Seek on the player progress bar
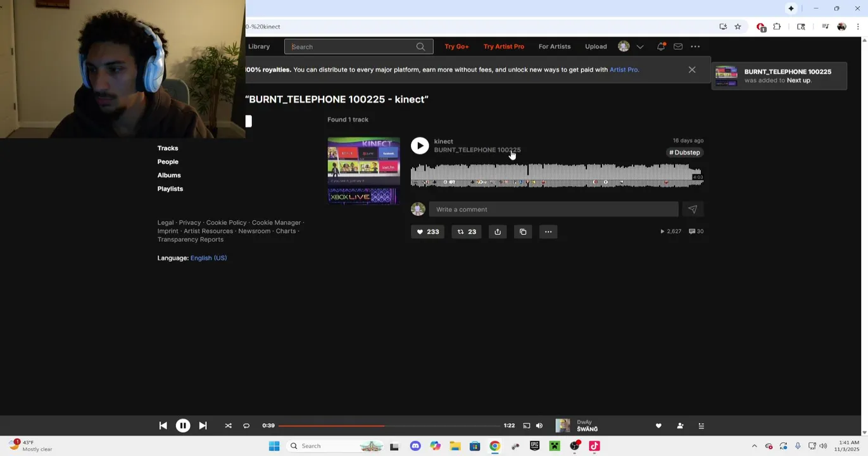Image resolution: width=868 pixels, height=456 pixels. tap(389, 426)
